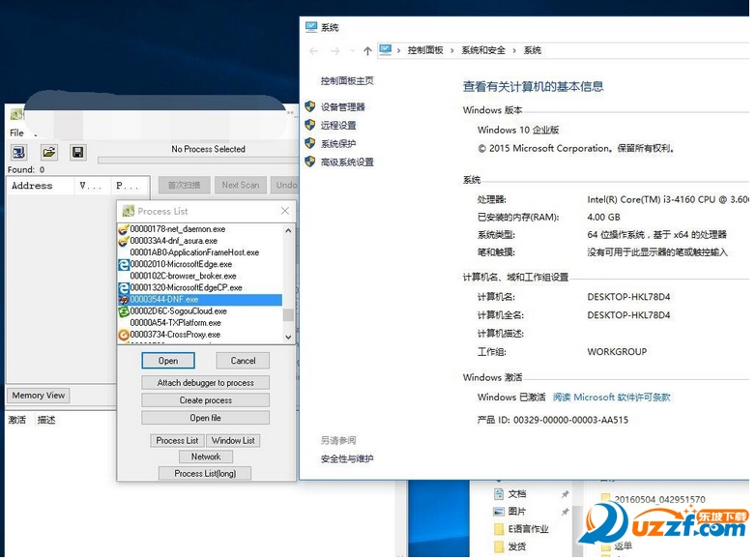Click Attach debugger to process

pos(205,382)
